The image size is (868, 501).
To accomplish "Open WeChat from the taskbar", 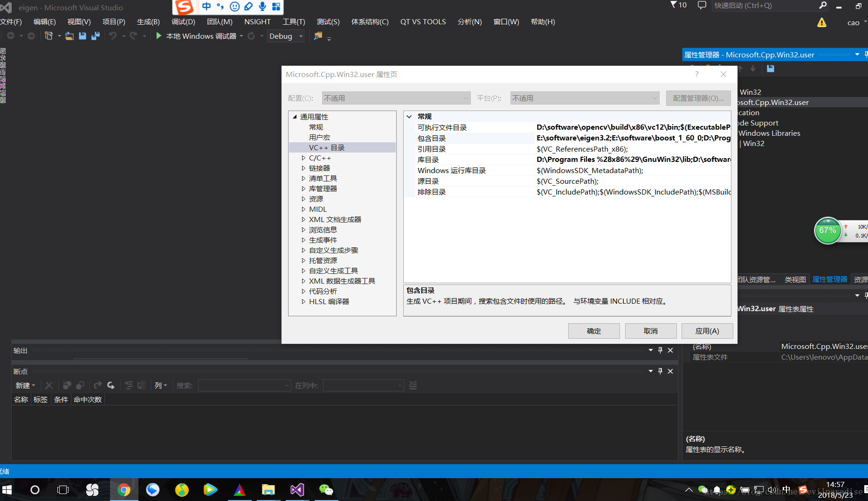I will [x=326, y=489].
